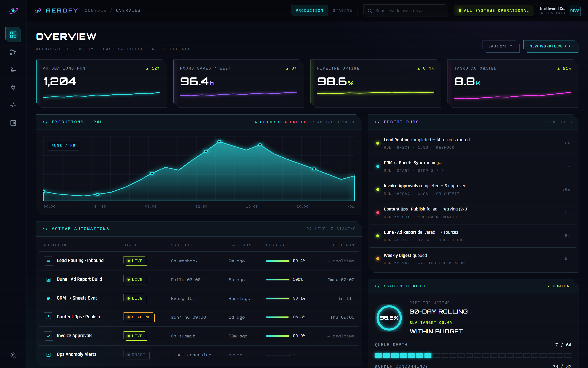The image size is (588, 368).
Task: Switch to the STAGING environment
Action: (x=342, y=10)
